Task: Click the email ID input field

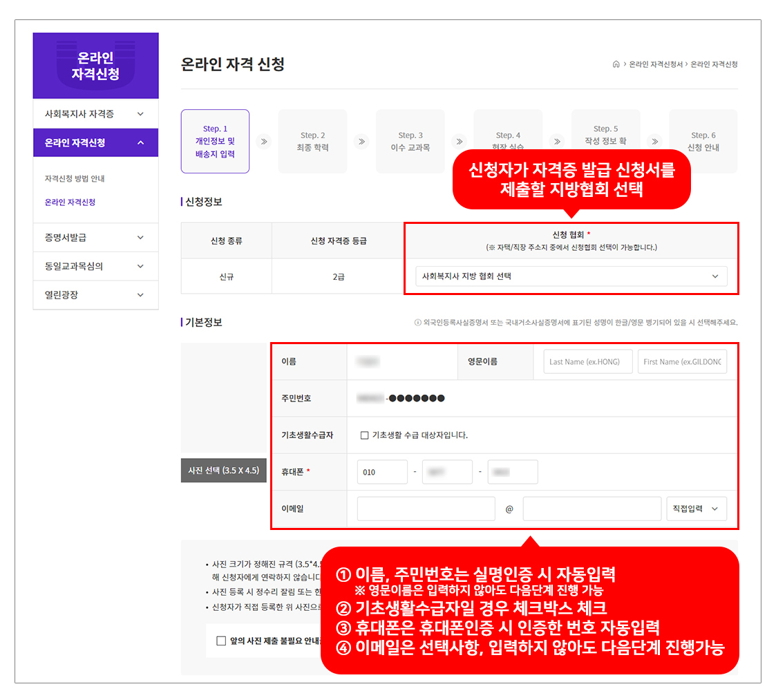Action: coord(426,509)
